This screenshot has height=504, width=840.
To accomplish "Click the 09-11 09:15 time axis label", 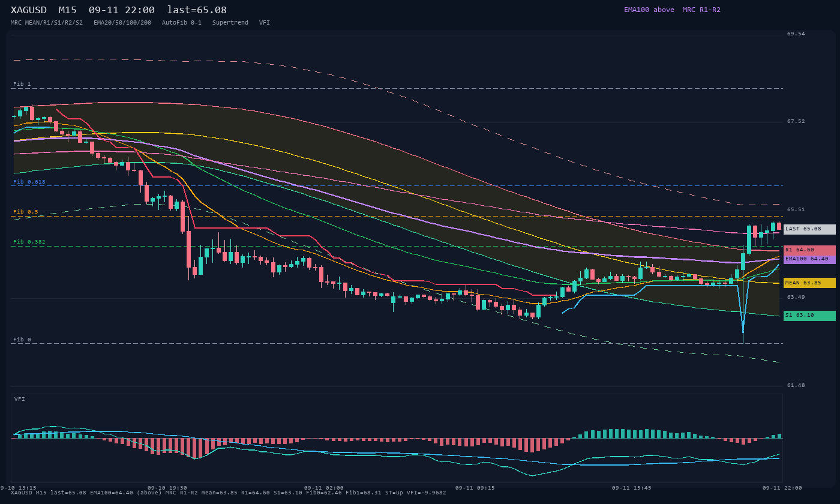I will 475,488.
